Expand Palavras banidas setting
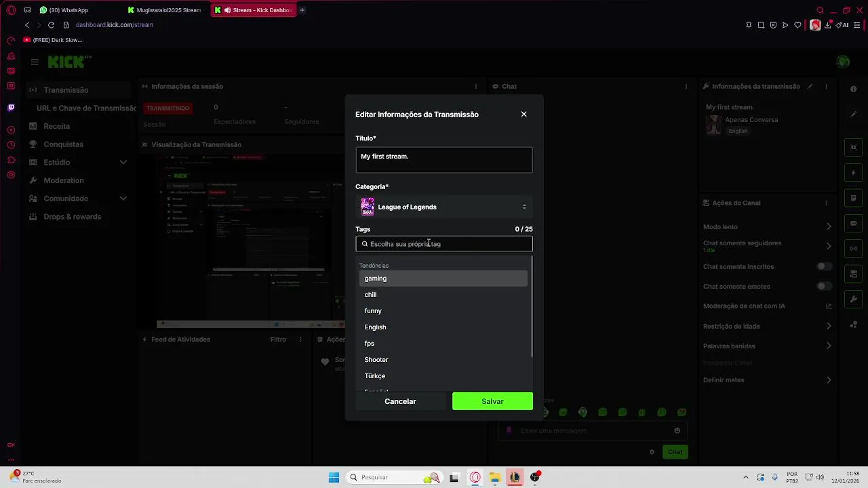This screenshot has height=488, width=868. 767,346
